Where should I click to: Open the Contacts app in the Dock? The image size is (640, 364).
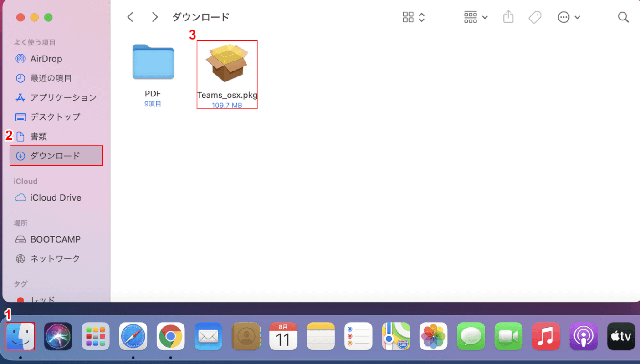(x=246, y=336)
